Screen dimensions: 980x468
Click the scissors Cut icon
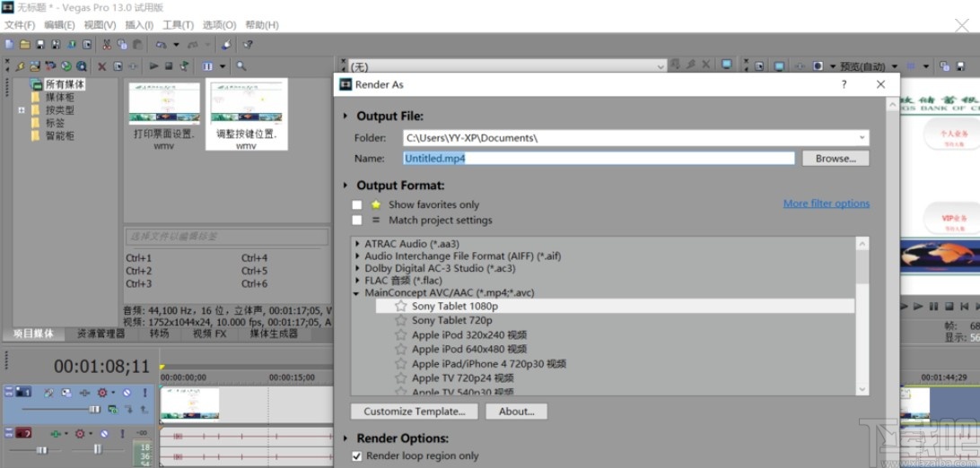(106, 44)
